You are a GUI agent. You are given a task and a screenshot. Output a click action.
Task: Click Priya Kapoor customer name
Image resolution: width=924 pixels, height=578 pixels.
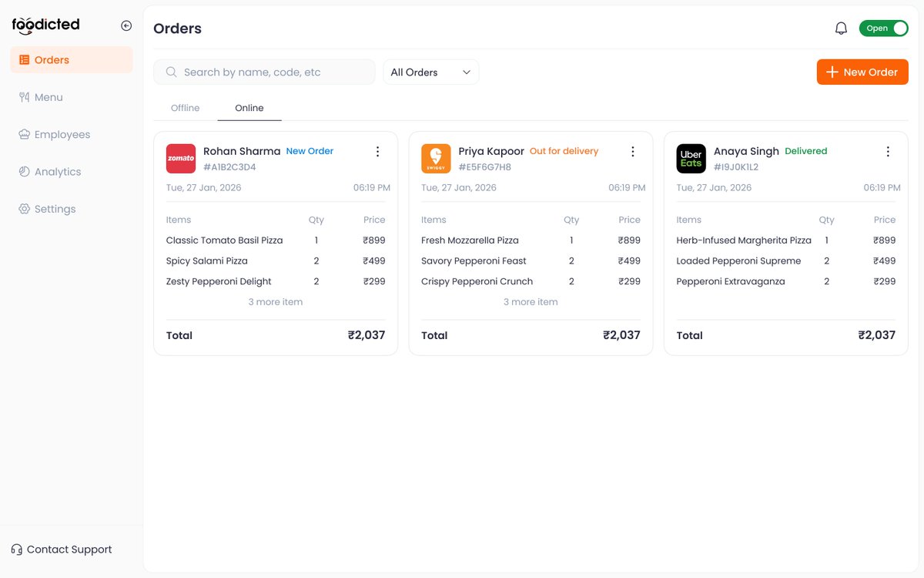(491, 151)
